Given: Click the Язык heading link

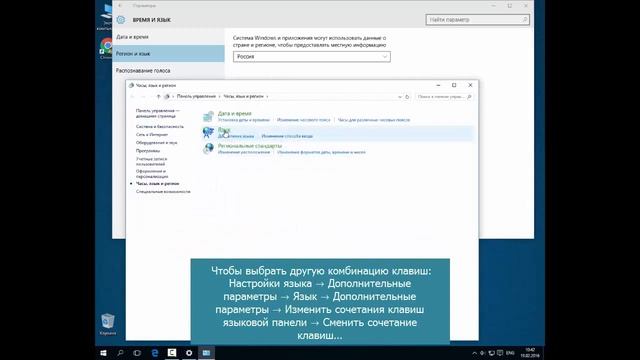Looking at the screenshot, I should coord(224,130).
